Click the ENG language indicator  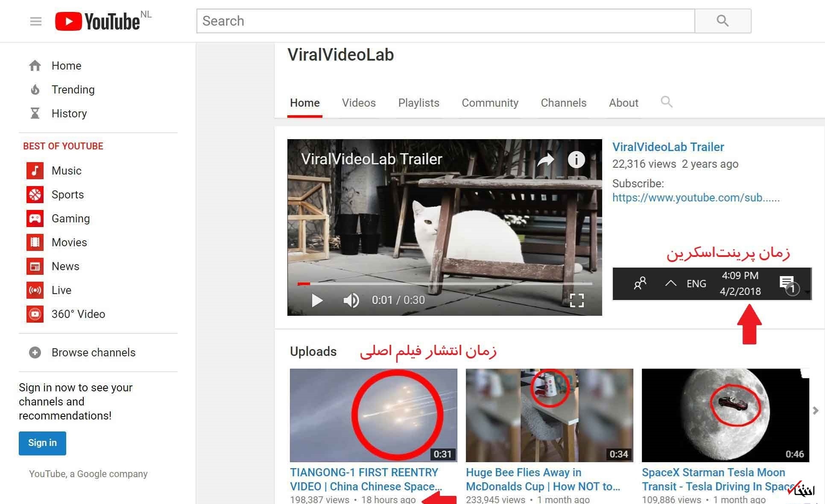tap(696, 284)
